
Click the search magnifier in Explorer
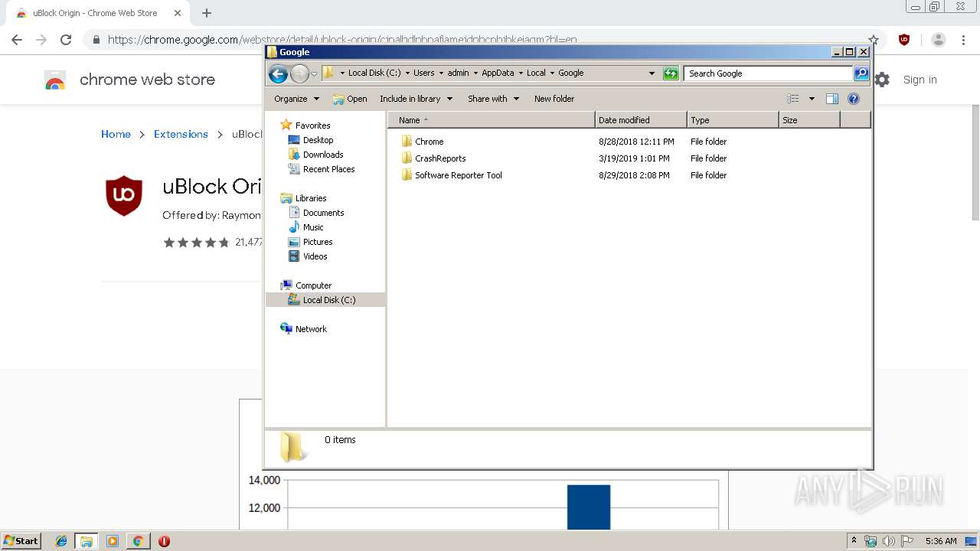coord(861,73)
